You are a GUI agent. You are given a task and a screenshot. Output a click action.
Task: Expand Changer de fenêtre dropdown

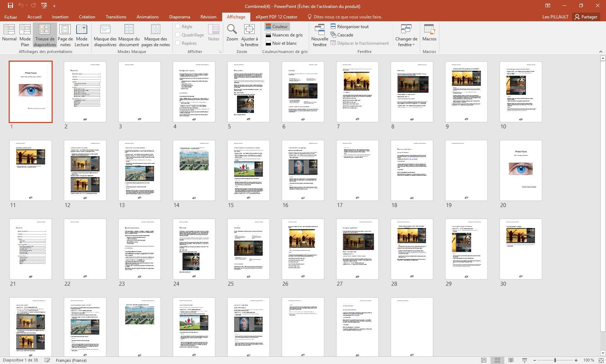[x=406, y=35]
